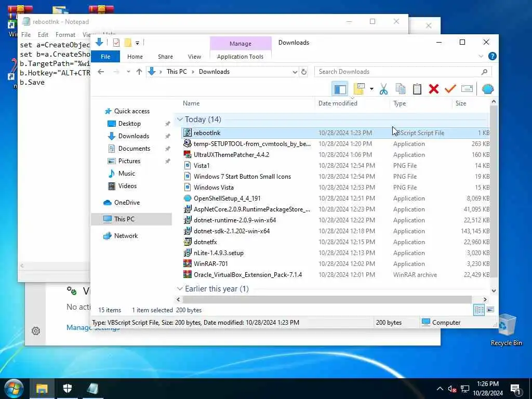Open Windows Security shield in taskbar
Viewport: 532px width, 399px height.
tap(68, 389)
